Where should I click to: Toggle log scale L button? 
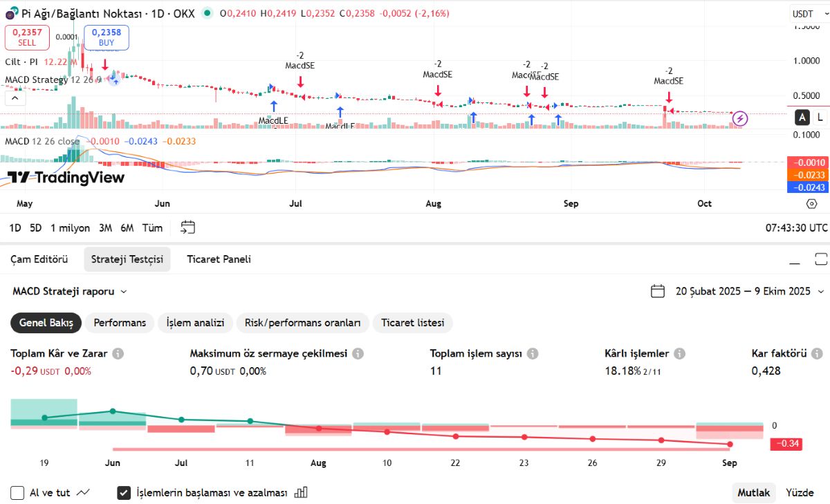click(820, 117)
